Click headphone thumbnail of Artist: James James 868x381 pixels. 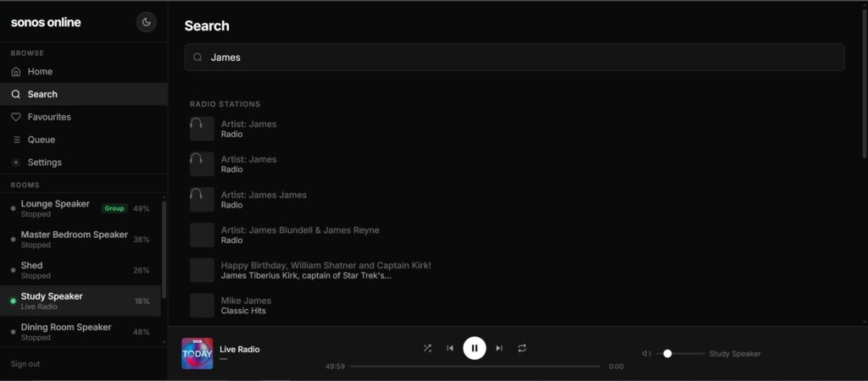click(202, 200)
